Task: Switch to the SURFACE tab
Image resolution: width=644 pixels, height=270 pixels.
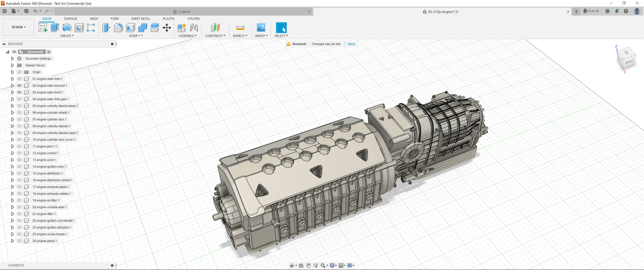Action: click(71, 19)
